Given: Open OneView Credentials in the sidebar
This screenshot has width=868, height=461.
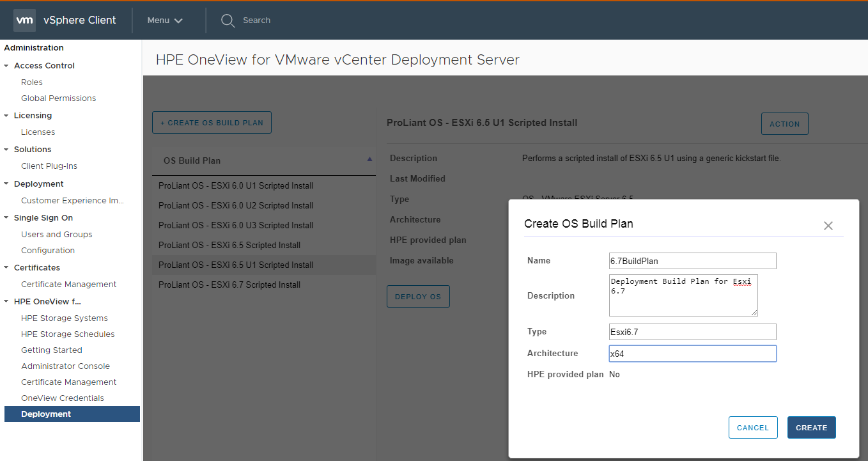Looking at the screenshot, I should [62, 398].
